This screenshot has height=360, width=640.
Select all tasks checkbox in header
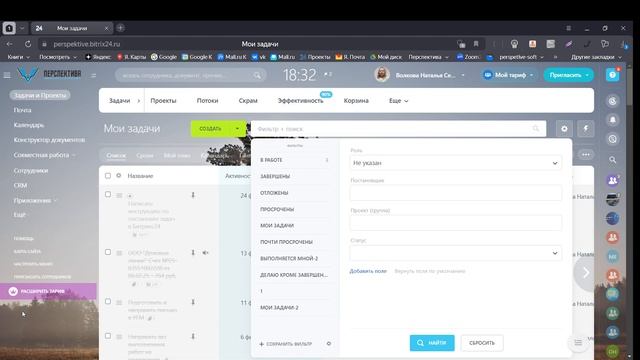108,176
